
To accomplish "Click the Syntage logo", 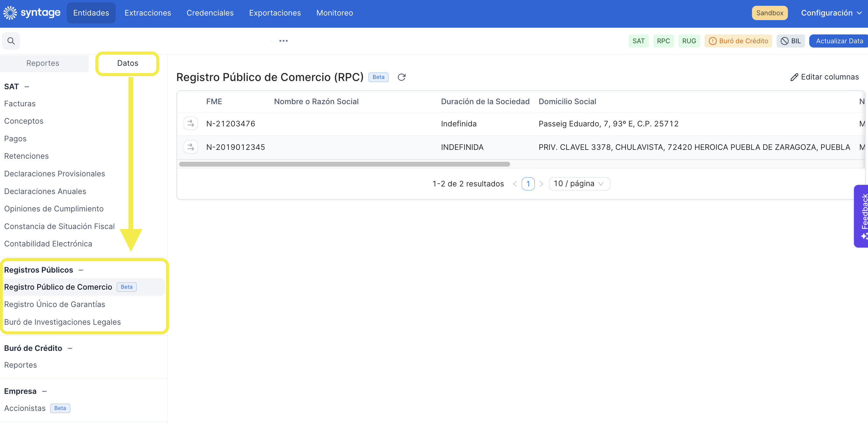I will (32, 13).
